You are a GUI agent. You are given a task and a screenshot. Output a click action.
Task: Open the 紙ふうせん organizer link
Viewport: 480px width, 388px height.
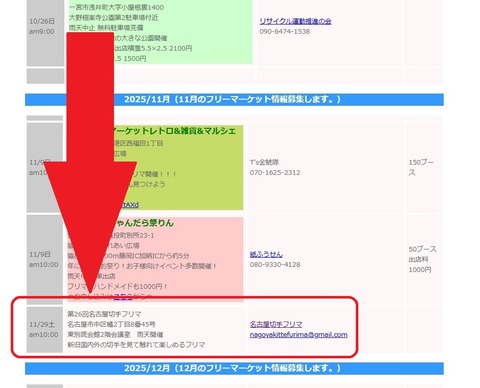[266, 254]
